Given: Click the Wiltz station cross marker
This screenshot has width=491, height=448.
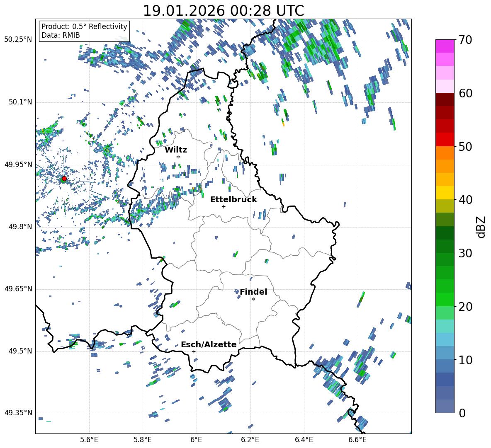Looking at the screenshot, I should click(x=178, y=157).
